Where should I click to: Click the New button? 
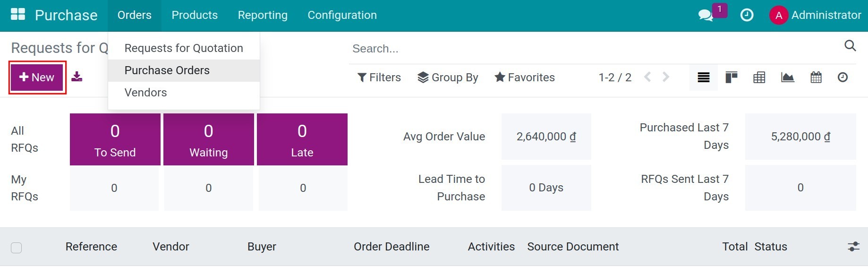click(x=37, y=78)
